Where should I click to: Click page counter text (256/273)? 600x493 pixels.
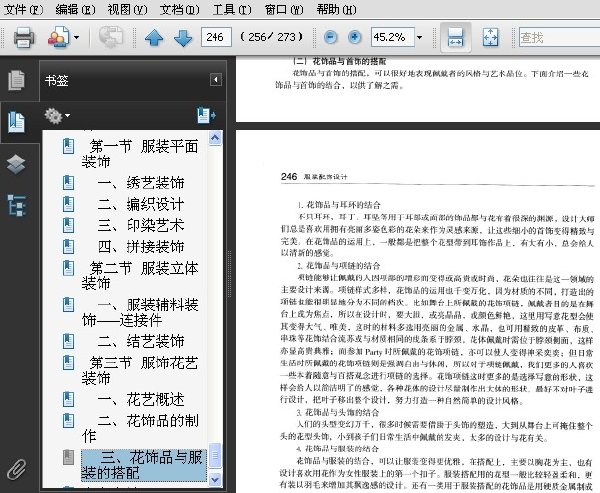272,37
